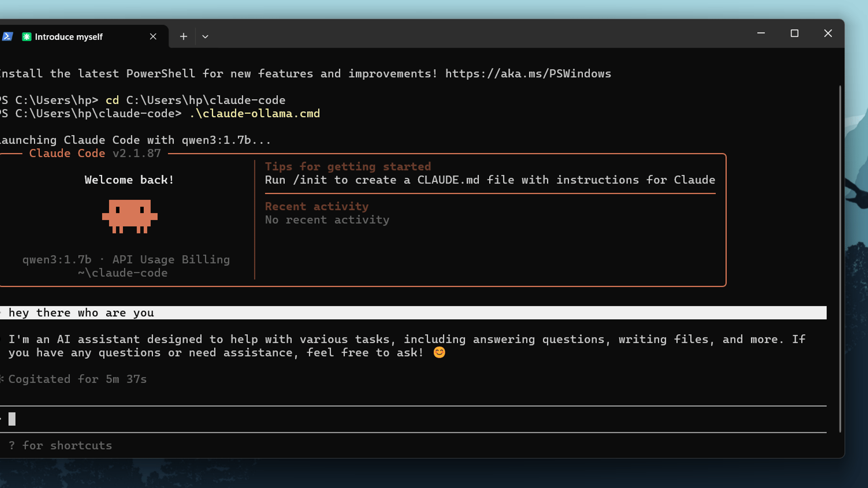
Task: Click the 'Recent activity' heading
Action: coord(316,206)
